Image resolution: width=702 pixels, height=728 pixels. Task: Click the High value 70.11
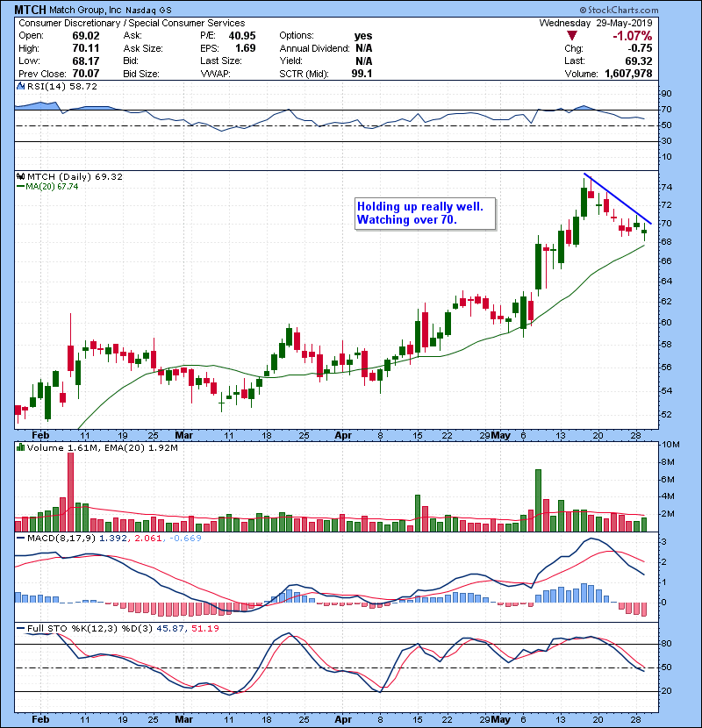pos(85,48)
